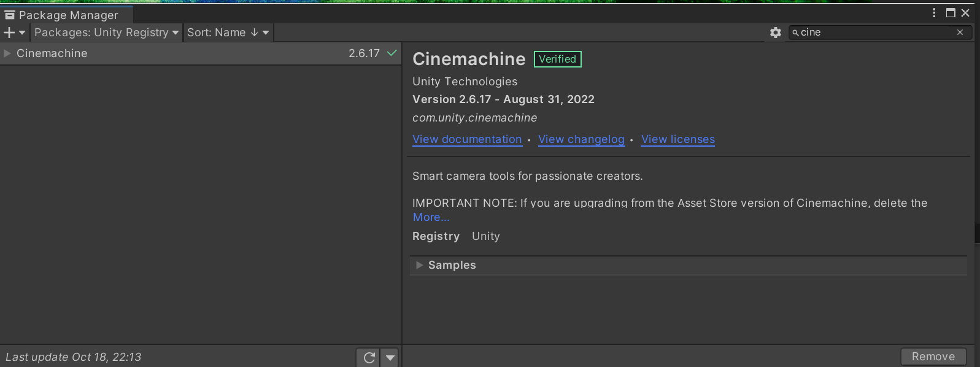Click the Version 2.6.17 - August 31, 2022 text
The image size is (980, 367).
click(503, 99)
